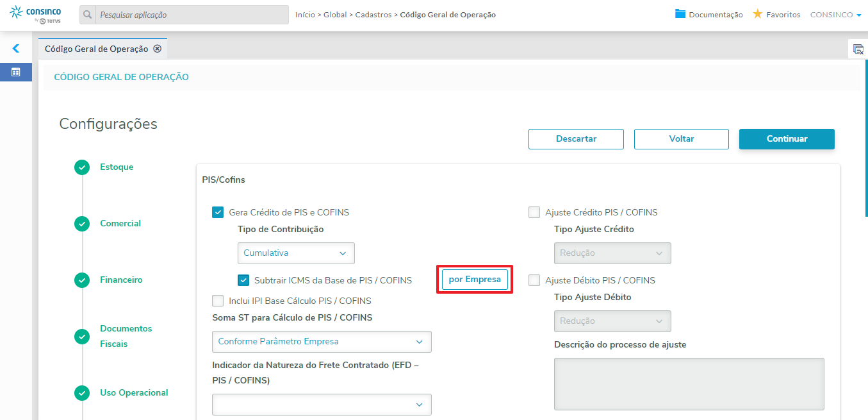Image resolution: width=868 pixels, height=420 pixels.
Task: Open the Tipo de Contribuição dropdown
Action: pos(296,253)
